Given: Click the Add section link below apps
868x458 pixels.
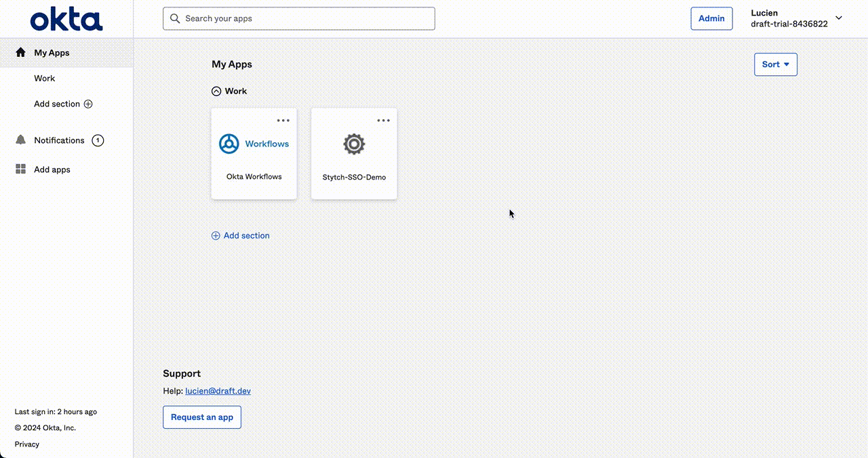Looking at the screenshot, I should 241,236.
